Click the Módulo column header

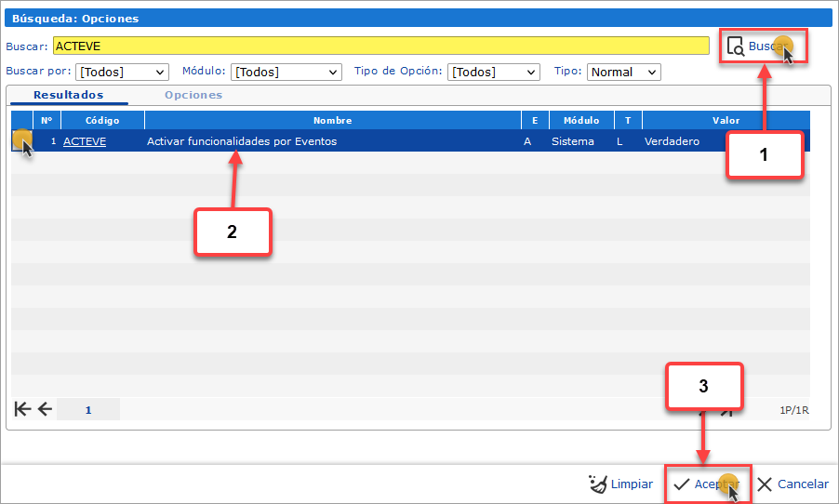click(x=581, y=120)
